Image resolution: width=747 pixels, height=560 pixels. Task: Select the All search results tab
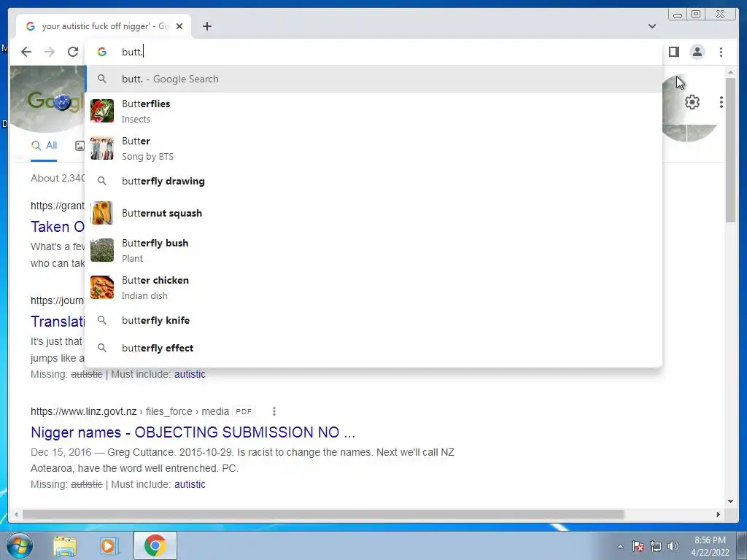coord(44,146)
